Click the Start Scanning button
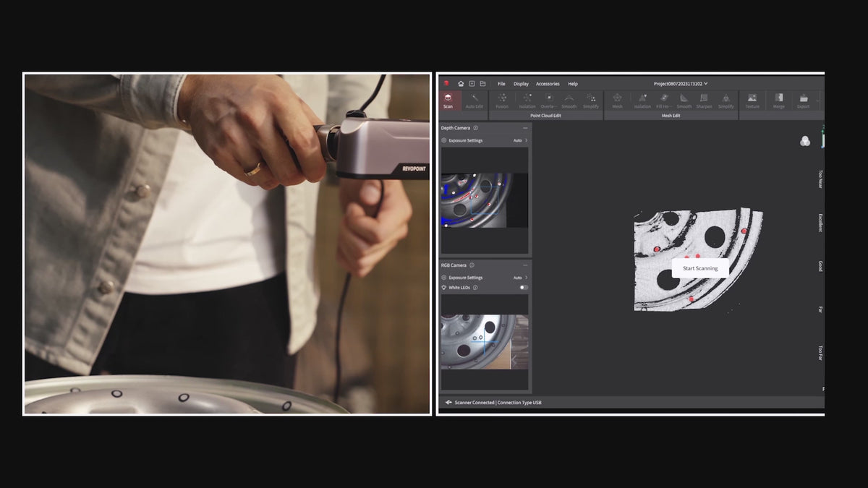 700,268
